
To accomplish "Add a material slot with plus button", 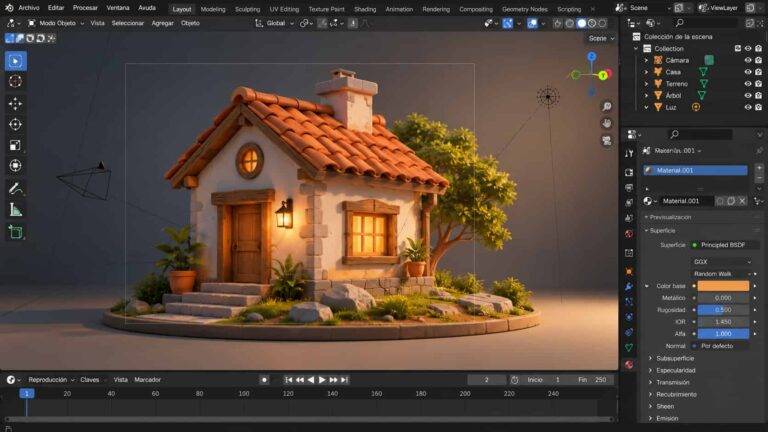I will (x=759, y=168).
